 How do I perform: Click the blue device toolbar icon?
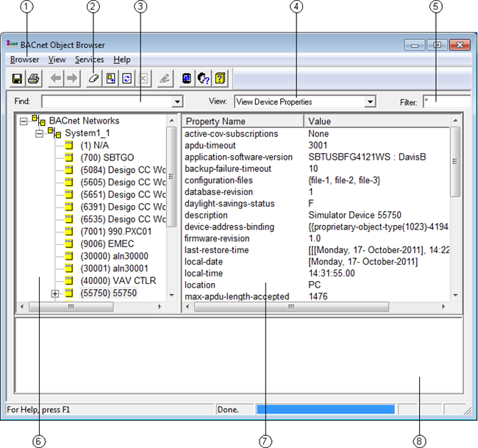(188, 78)
